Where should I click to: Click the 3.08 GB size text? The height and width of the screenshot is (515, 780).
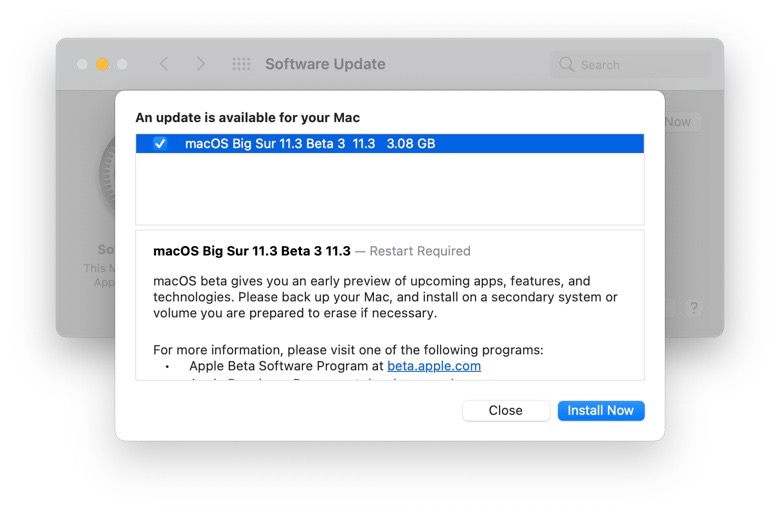coord(411,144)
